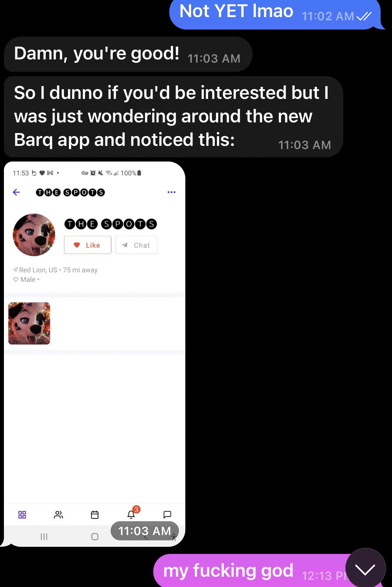Tap the Chat button on profile

(136, 245)
